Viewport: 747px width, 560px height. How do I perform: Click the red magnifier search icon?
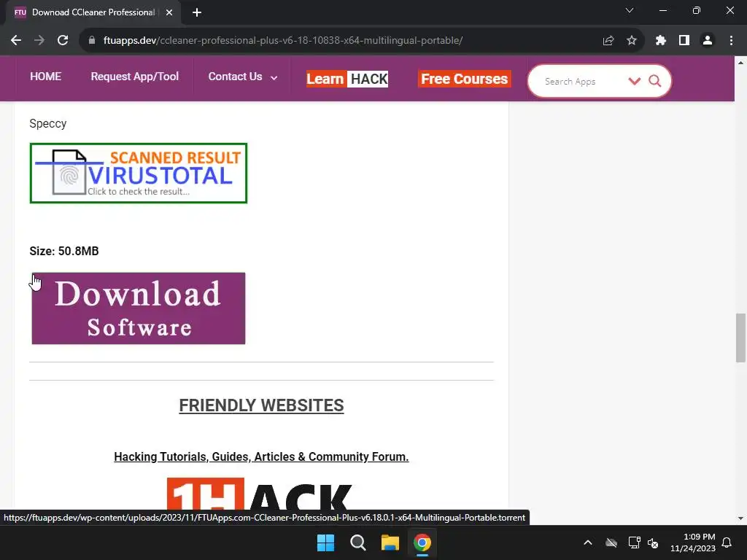(655, 81)
